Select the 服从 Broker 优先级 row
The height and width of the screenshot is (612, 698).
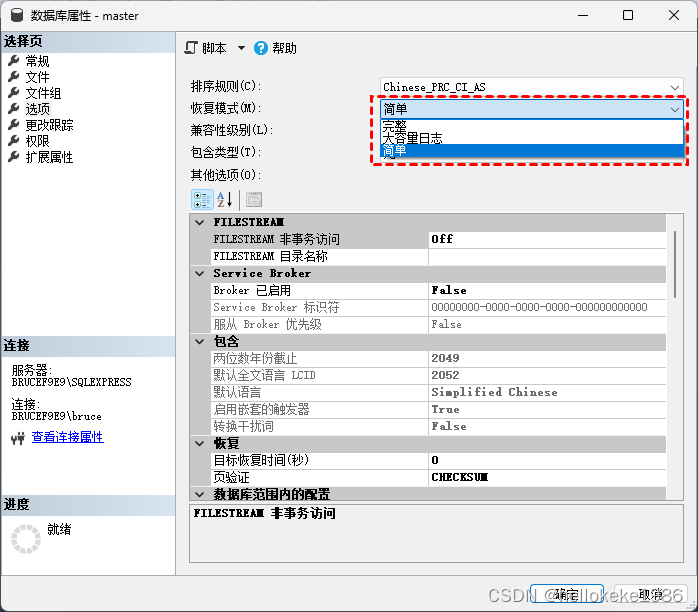coord(438,324)
